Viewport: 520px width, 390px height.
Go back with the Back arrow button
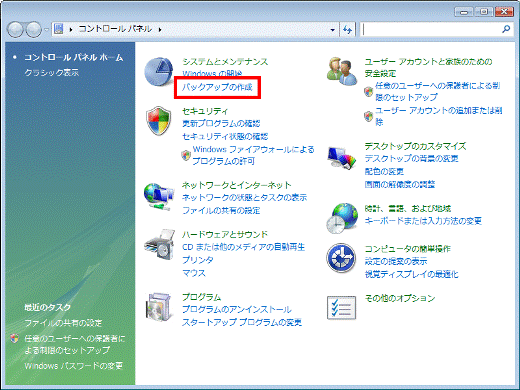click(15, 30)
